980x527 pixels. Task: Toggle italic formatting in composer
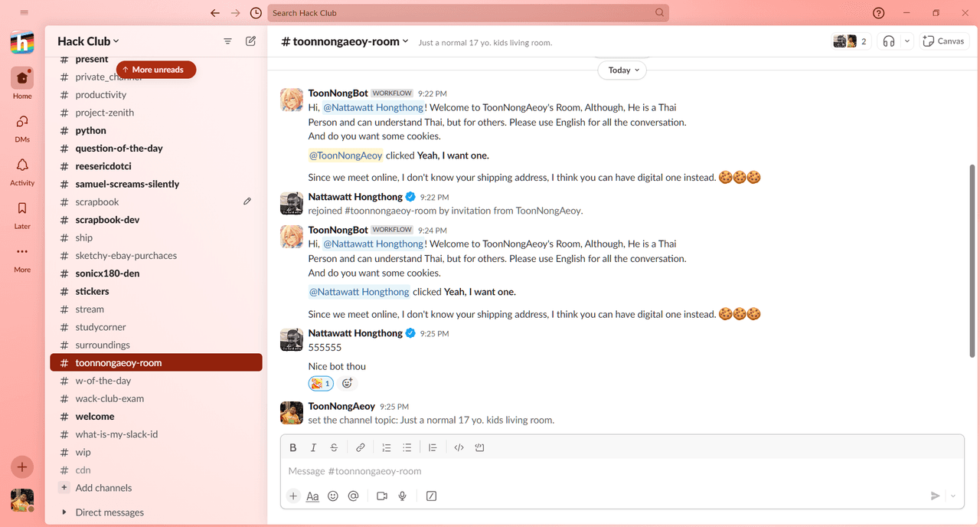pyautogui.click(x=313, y=448)
